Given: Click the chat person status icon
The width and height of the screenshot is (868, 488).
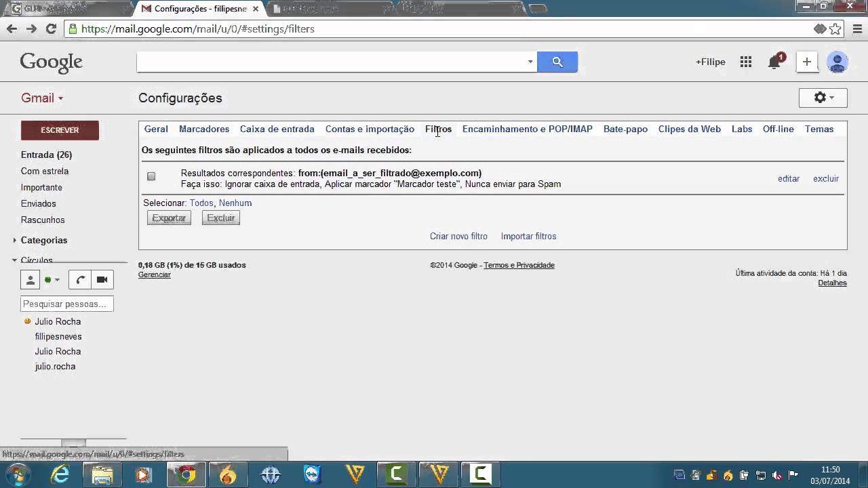Looking at the screenshot, I should pyautogui.click(x=30, y=279).
